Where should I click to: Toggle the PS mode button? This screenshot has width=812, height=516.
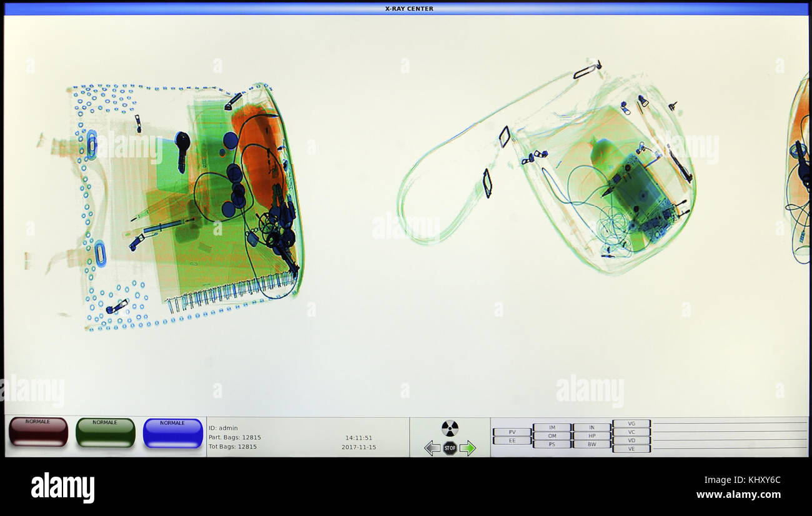[x=552, y=444]
